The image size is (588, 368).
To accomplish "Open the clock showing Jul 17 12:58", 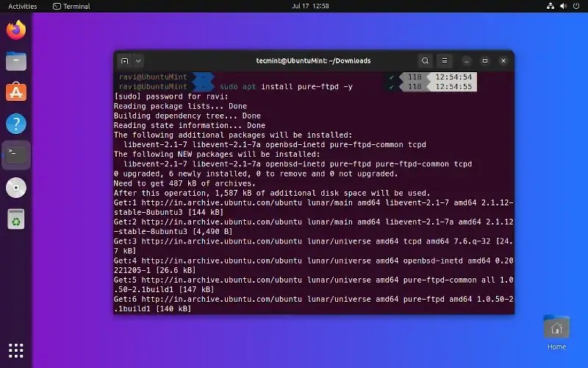I will click(310, 6).
